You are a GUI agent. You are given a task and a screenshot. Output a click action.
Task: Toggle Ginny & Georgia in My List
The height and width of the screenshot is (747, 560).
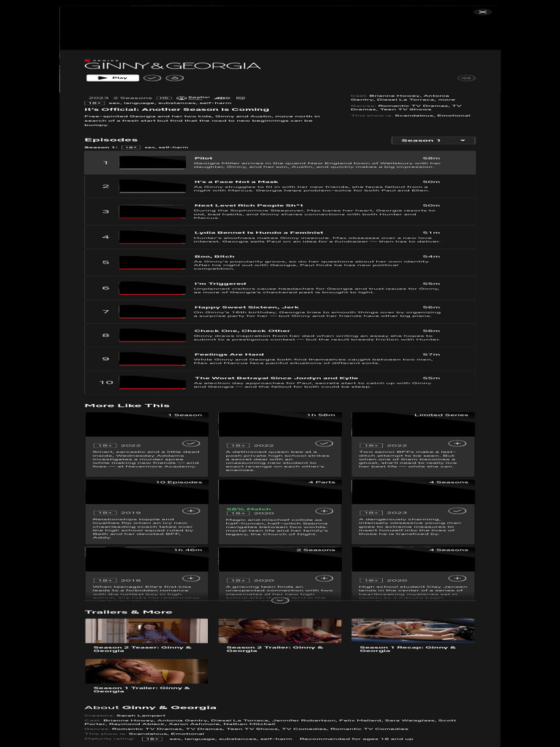(152, 77)
